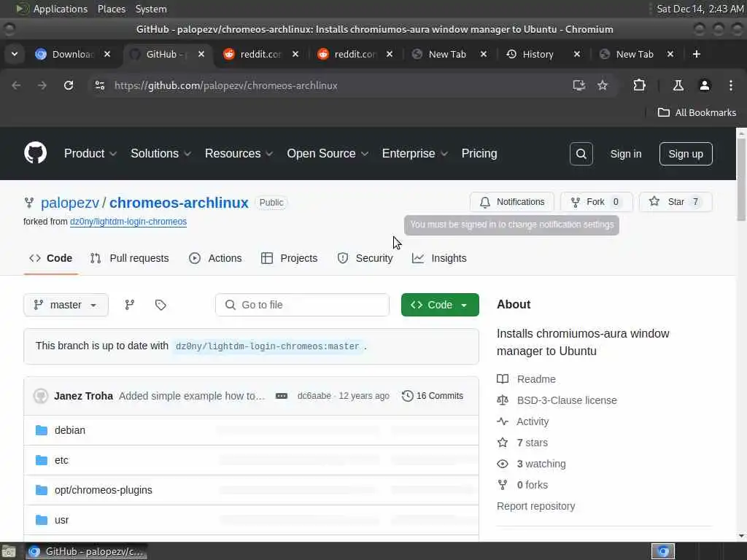The width and height of the screenshot is (747, 560).
Task: Expand the Solutions menu
Action: tap(160, 153)
